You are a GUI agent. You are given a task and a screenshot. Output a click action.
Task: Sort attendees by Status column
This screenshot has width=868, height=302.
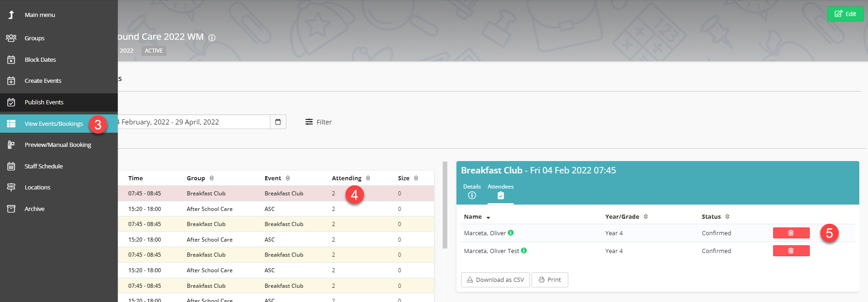click(715, 216)
